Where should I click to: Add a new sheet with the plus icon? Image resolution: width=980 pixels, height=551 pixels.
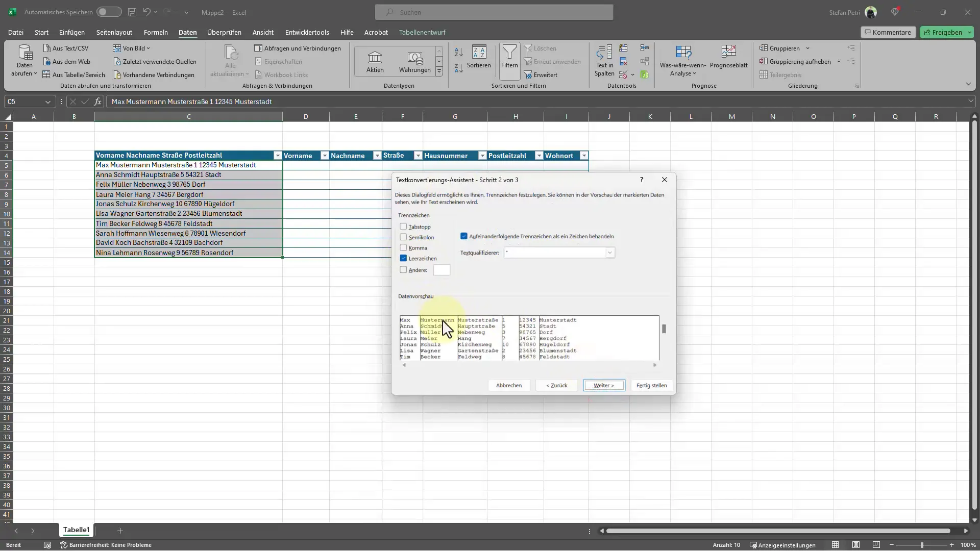point(120,531)
